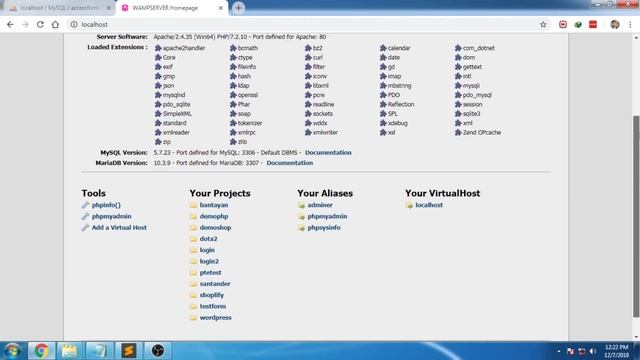Click the Your Projects heading
640x360 pixels.
point(220,193)
